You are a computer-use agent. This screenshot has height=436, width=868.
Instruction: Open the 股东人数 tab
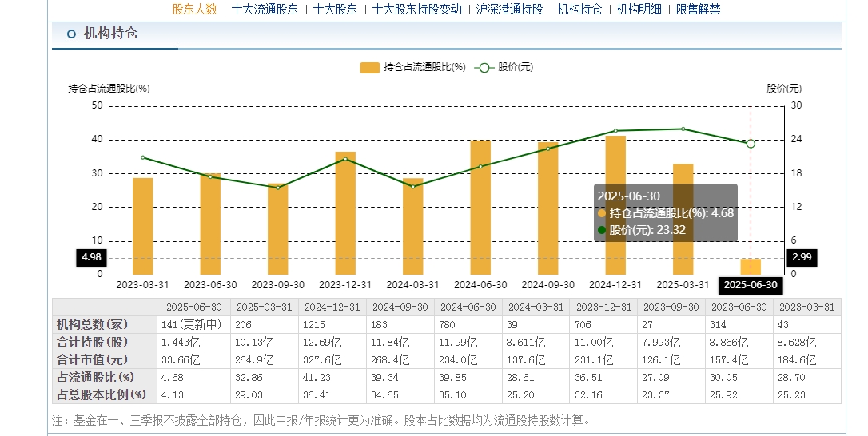pos(194,9)
